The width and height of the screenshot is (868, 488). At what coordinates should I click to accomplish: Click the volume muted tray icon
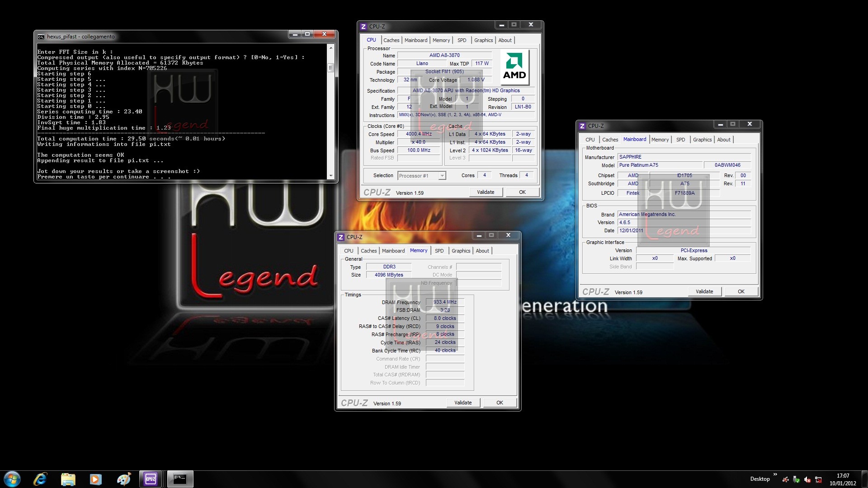807,479
